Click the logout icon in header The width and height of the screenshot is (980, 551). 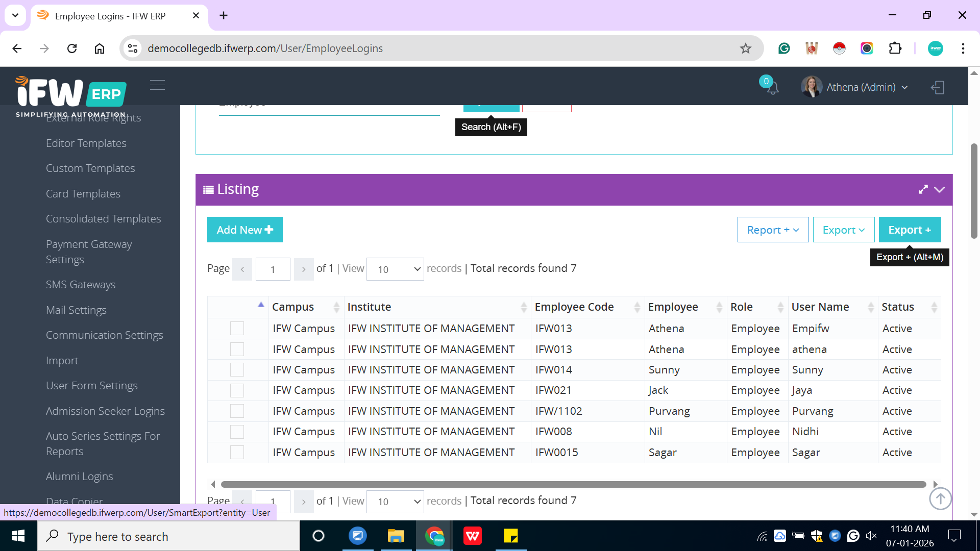938,87
